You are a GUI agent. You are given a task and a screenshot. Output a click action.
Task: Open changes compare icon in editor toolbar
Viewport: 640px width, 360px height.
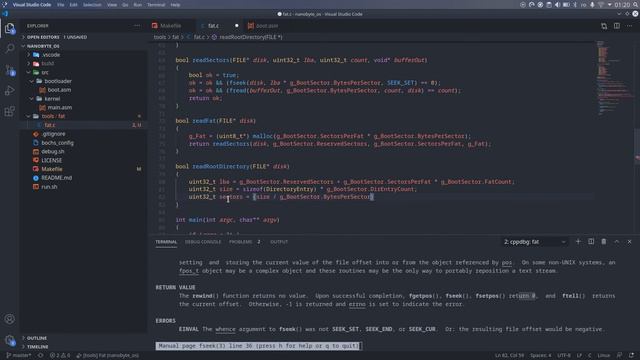pyautogui.click(x=604, y=26)
